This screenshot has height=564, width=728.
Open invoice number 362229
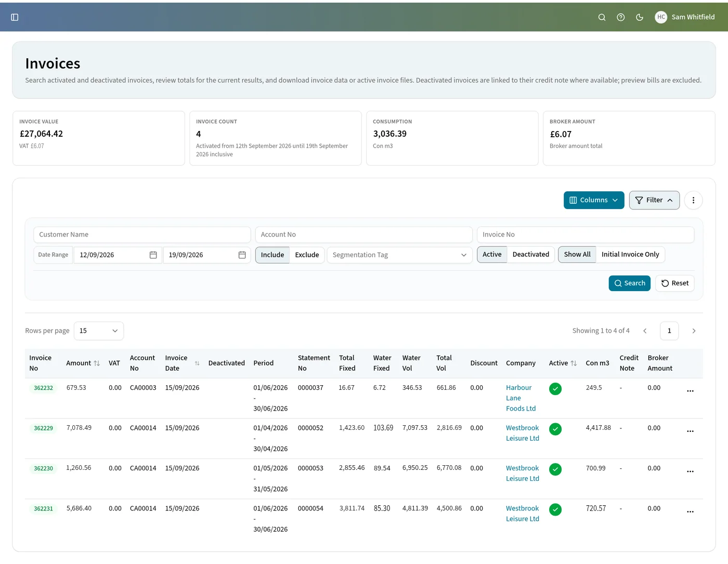(43, 428)
